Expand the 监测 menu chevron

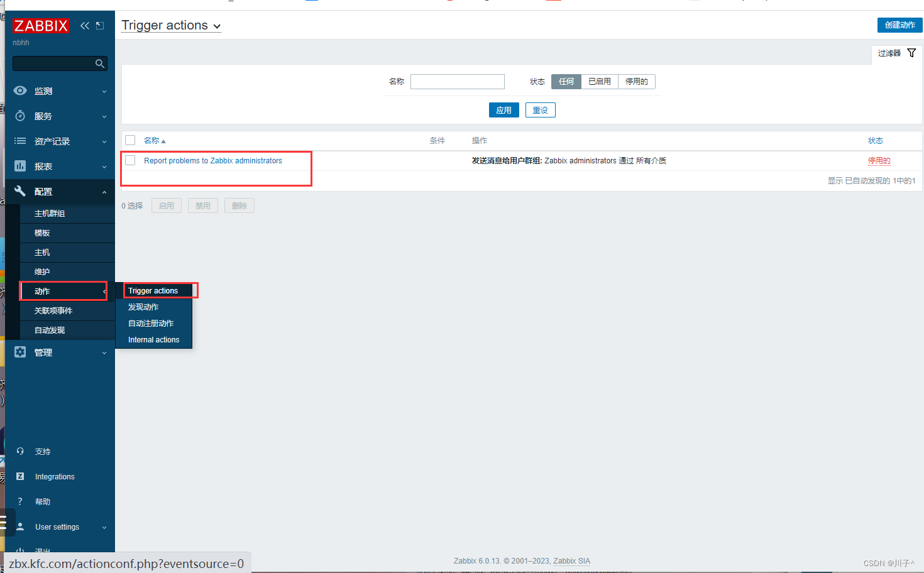tap(104, 91)
